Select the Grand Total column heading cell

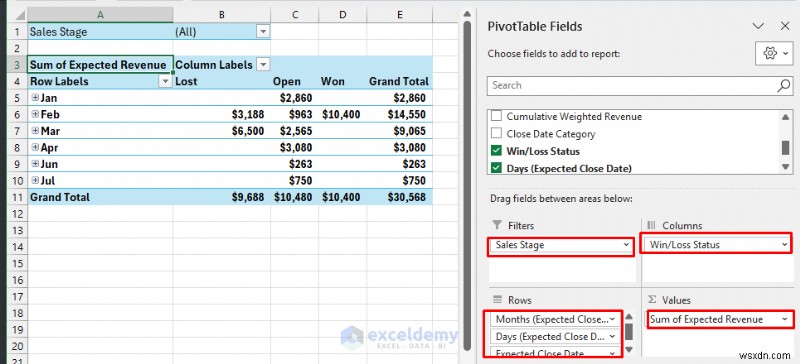(x=399, y=82)
